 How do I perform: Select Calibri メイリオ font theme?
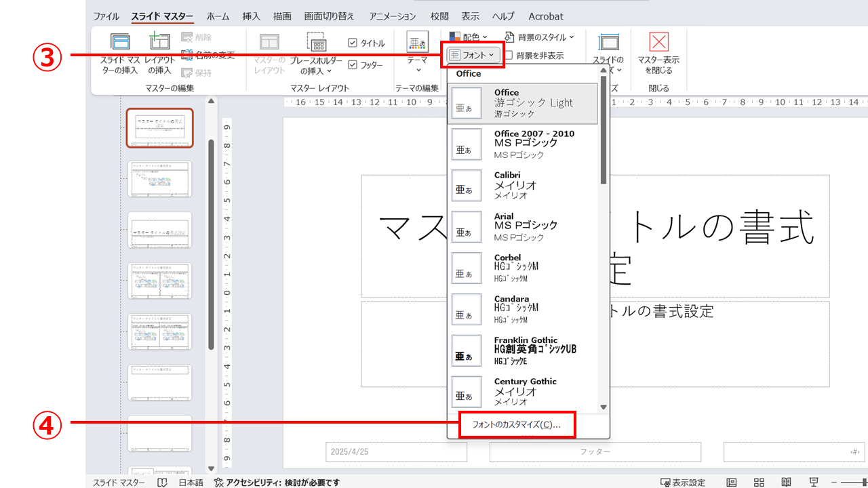pyautogui.click(x=523, y=186)
